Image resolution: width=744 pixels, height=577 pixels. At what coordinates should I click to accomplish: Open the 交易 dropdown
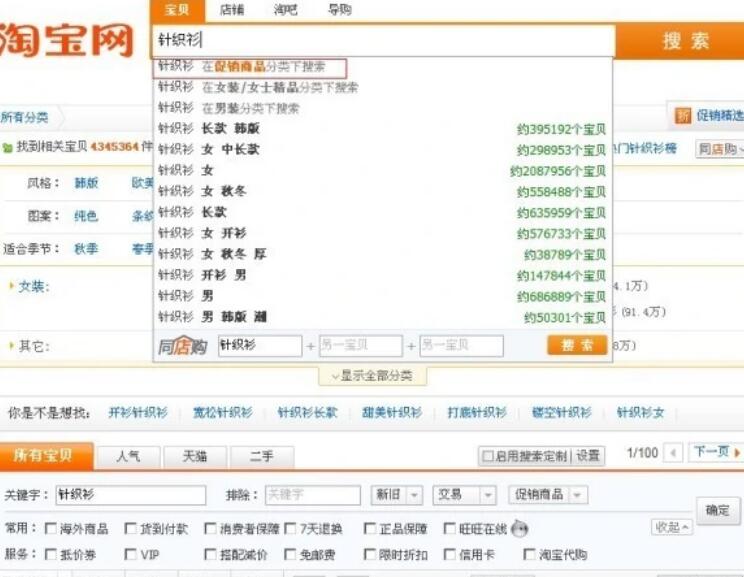[465, 495]
